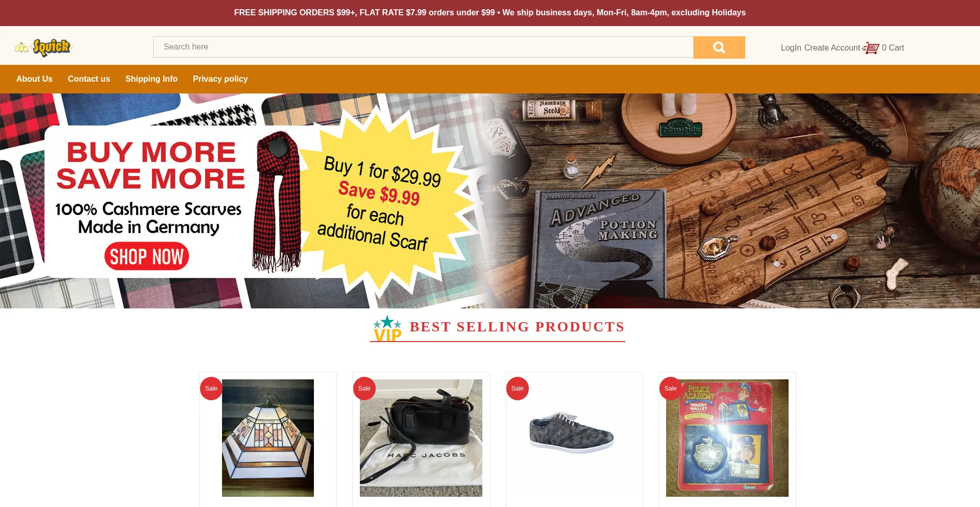The height and width of the screenshot is (507, 980).
Task: Click the Squick logo
Action: [44, 47]
